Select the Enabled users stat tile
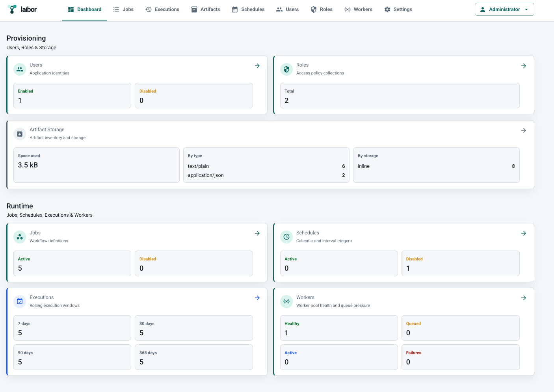Screen dimensions: 554x392 tap(72, 95)
